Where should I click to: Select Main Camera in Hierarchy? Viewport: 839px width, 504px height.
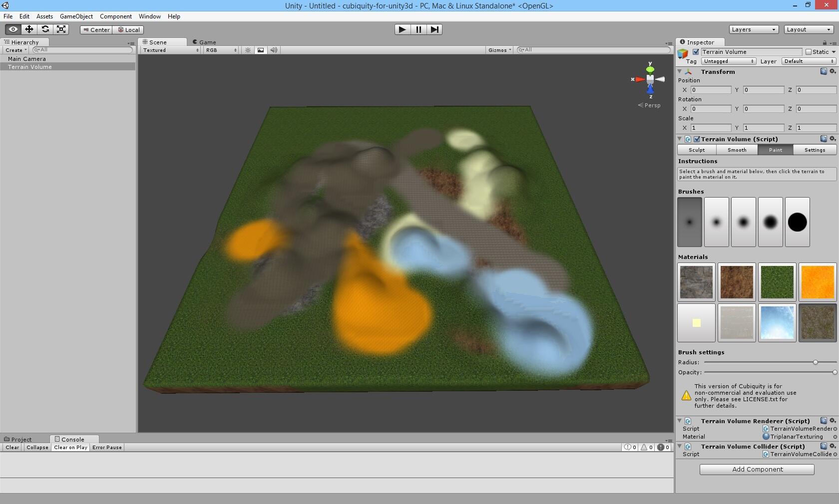pyautogui.click(x=68, y=59)
